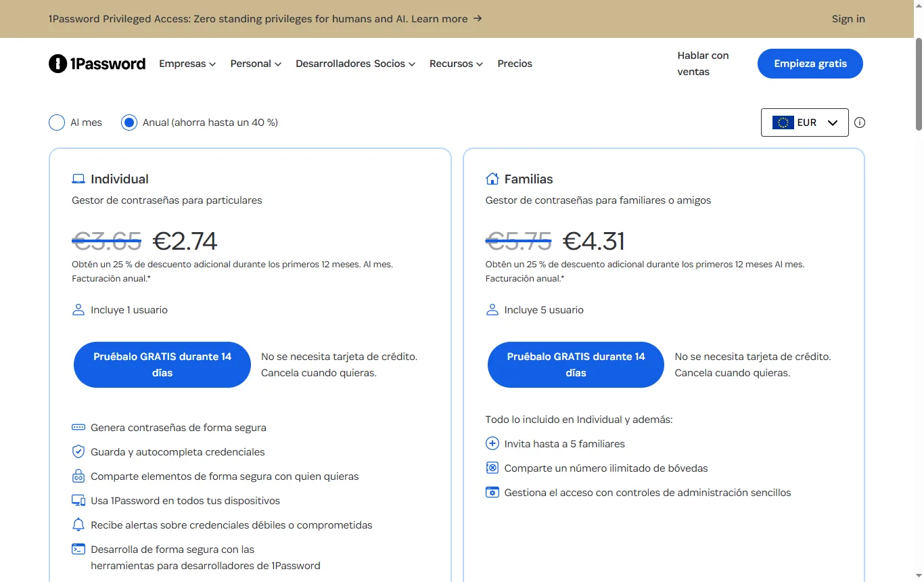Click the EU flag icon in the currency selector
This screenshot has width=924, height=582.
783,122
